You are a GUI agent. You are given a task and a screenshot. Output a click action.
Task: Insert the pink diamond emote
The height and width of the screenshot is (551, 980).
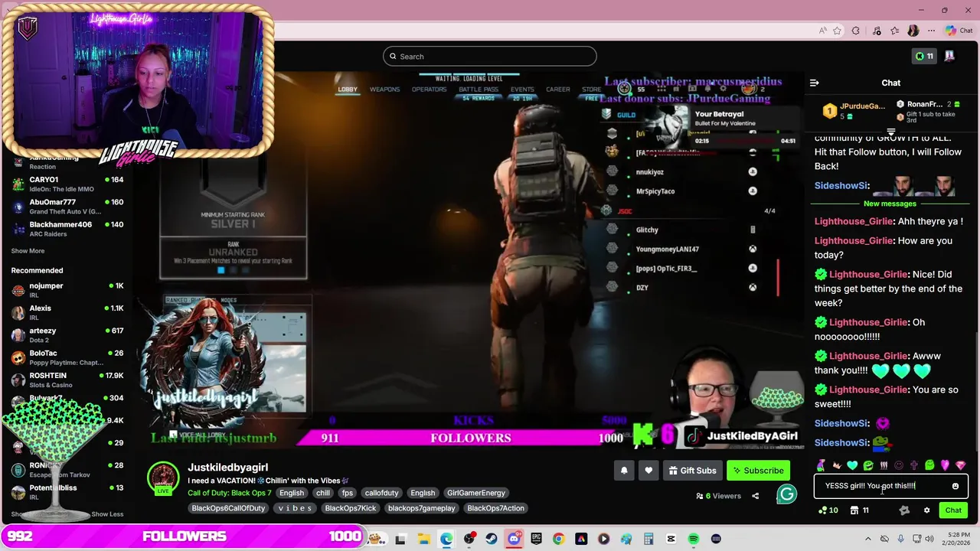(x=961, y=465)
